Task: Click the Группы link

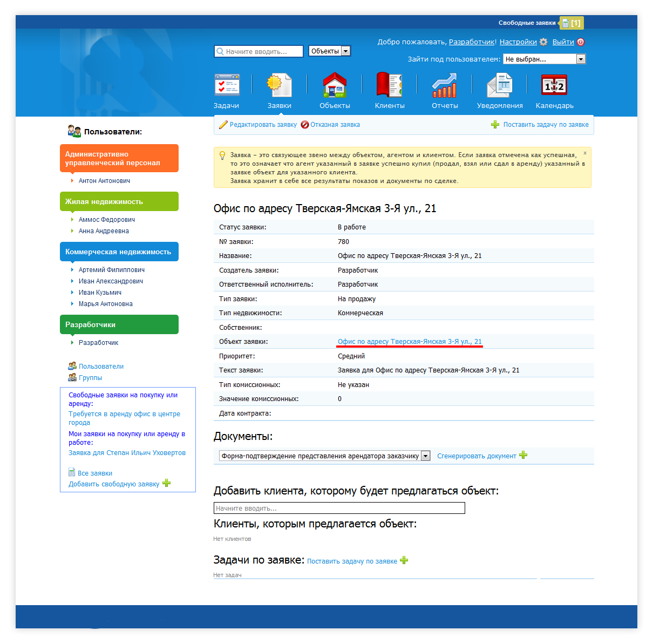Action: (x=91, y=378)
